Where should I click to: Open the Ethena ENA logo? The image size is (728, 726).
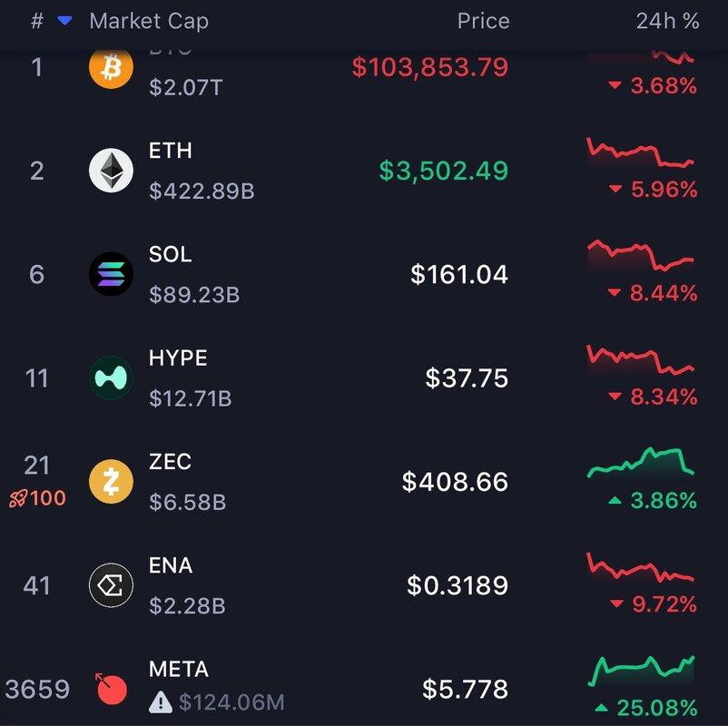[112, 585]
